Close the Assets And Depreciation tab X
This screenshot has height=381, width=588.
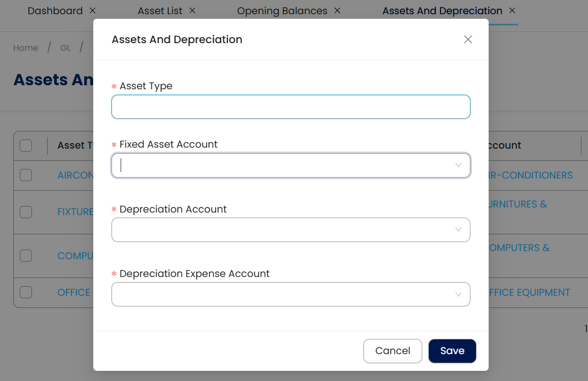(512, 11)
